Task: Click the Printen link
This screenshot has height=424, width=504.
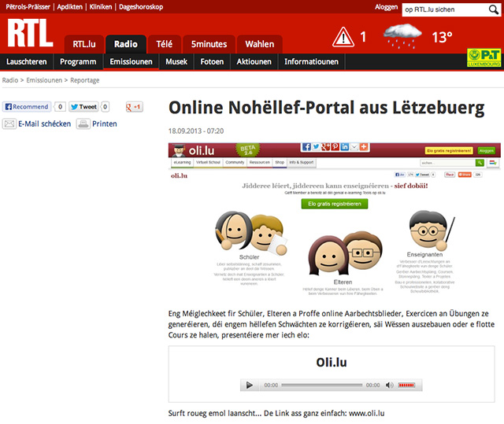Action: point(104,124)
